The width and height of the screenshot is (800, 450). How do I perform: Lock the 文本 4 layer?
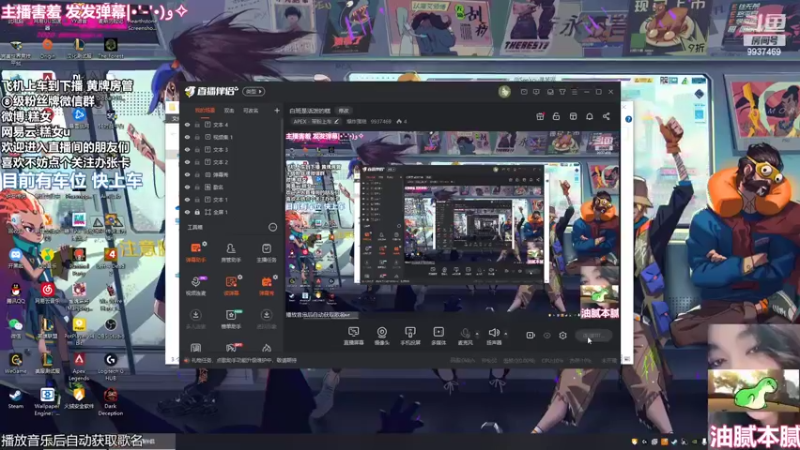tap(197, 124)
